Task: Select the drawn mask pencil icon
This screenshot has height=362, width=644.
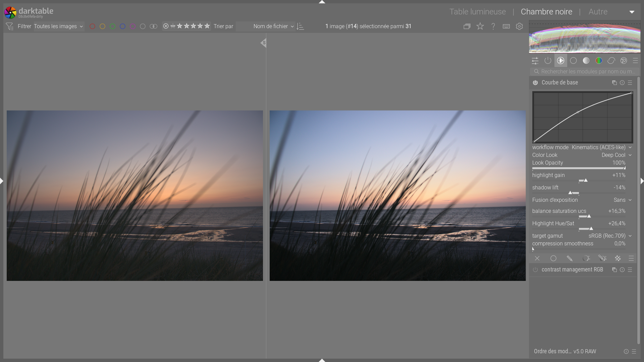Action: tap(569, 258)
